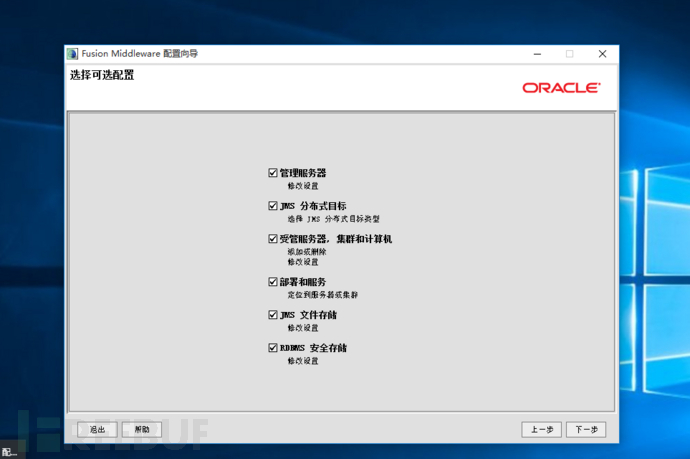Toggle the 部署和服务 checkbox

coord(273,282)
